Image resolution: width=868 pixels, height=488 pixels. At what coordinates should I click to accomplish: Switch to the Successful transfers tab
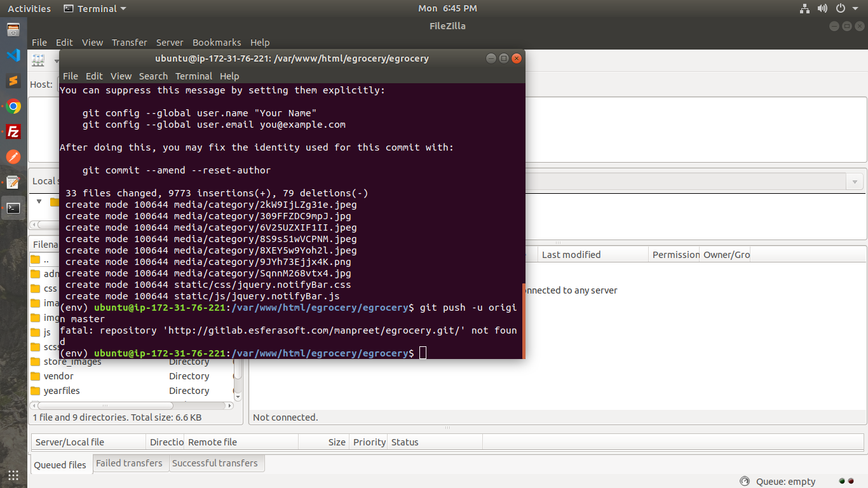tap(215, 463)
